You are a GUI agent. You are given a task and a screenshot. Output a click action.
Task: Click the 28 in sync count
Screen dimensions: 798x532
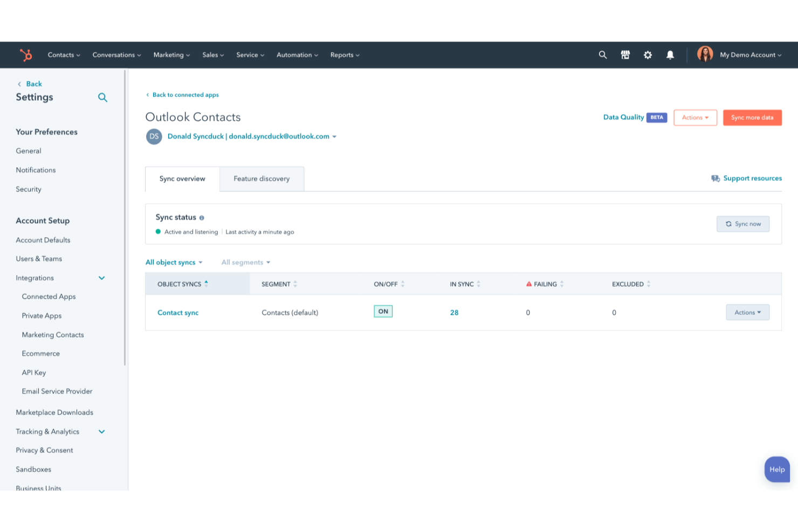click(454, 313)
